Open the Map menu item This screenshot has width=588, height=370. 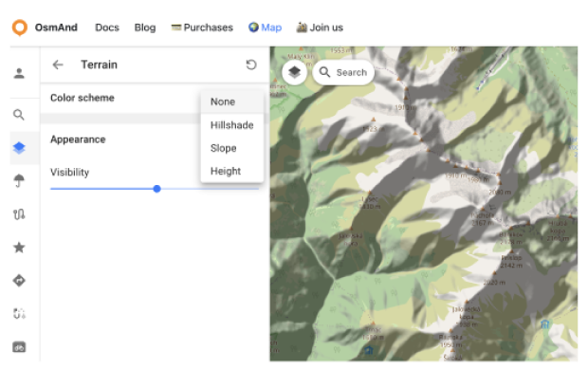click(266, 28)
